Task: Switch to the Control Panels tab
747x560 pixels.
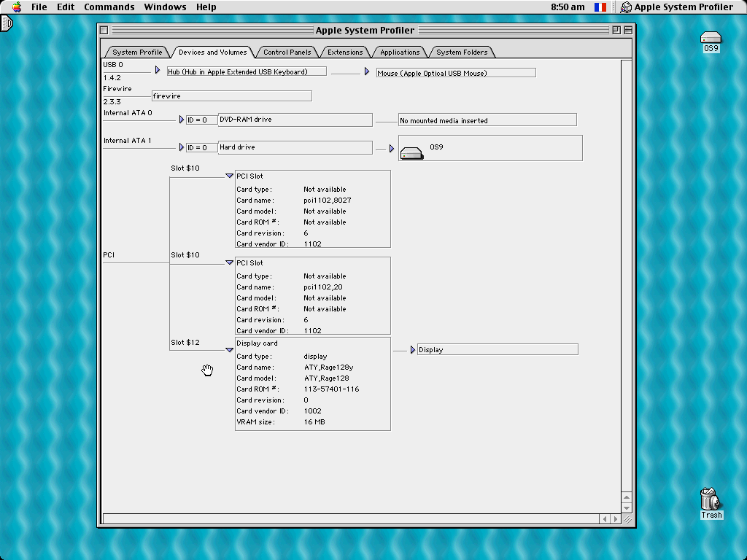Action: coord(287,52)
